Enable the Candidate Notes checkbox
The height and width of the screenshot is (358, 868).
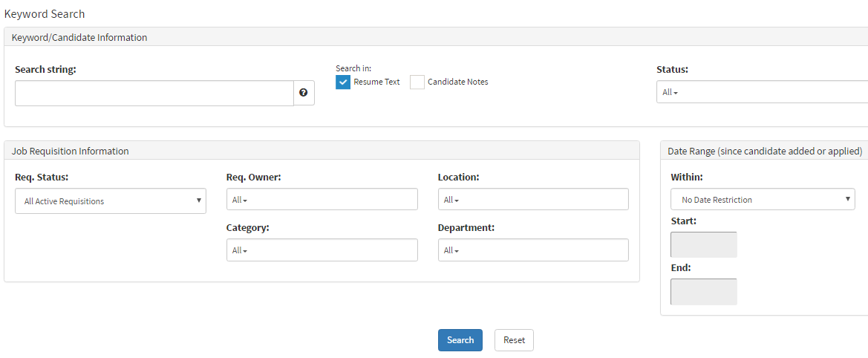coord(417,82)
